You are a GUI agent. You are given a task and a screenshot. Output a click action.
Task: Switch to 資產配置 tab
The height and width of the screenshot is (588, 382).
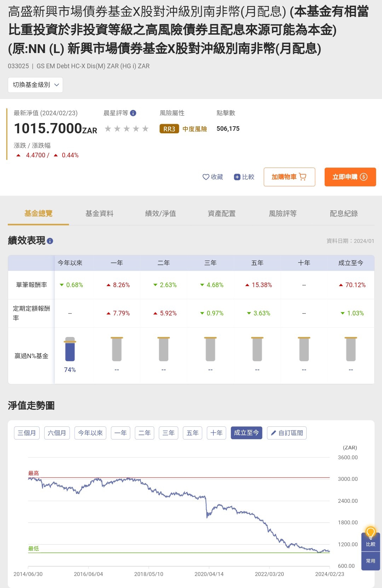point(222,214)
